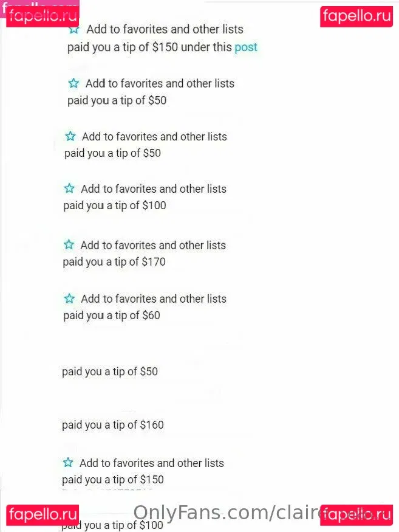
Task: Click 'Add to favorites and other lists' above $60 tip
Action: coord(154,299)
